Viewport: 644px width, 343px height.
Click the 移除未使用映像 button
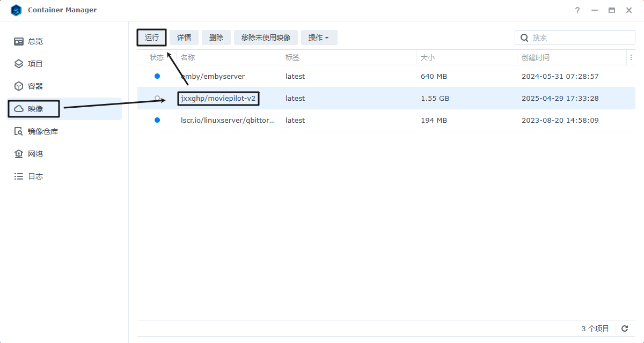(266, 38)
